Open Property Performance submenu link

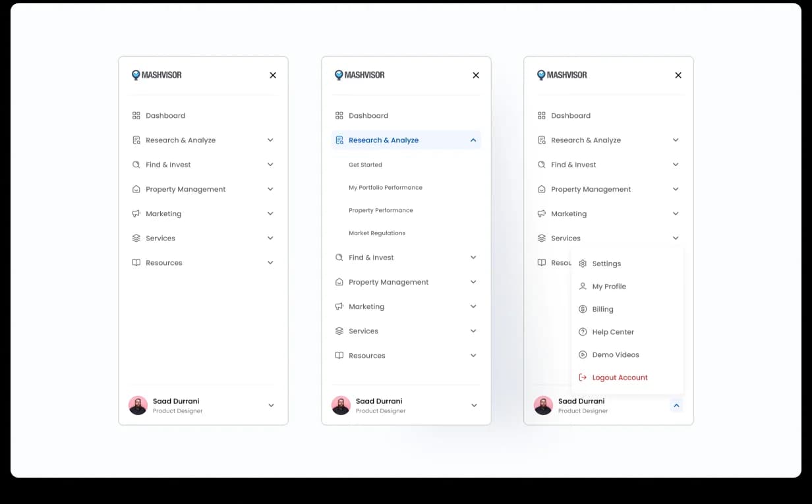(x=381, y=210)
